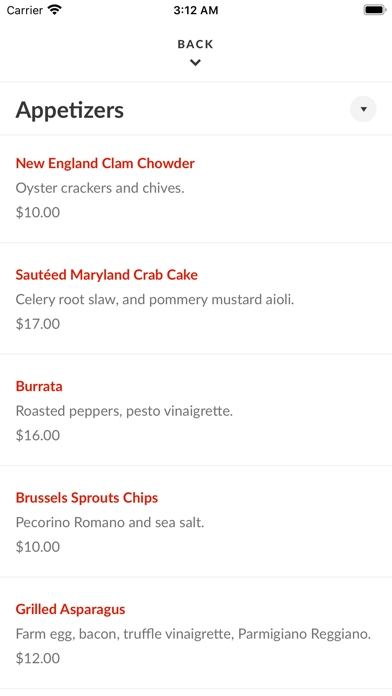
Task: Tap the battery indicator icon
Action: [375, 10]
